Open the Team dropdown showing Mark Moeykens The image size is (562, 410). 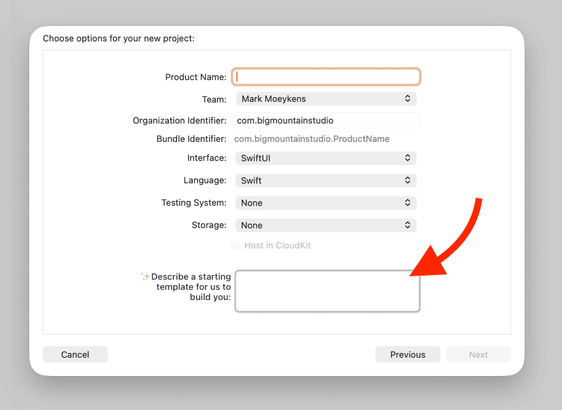tap(326, 99)
